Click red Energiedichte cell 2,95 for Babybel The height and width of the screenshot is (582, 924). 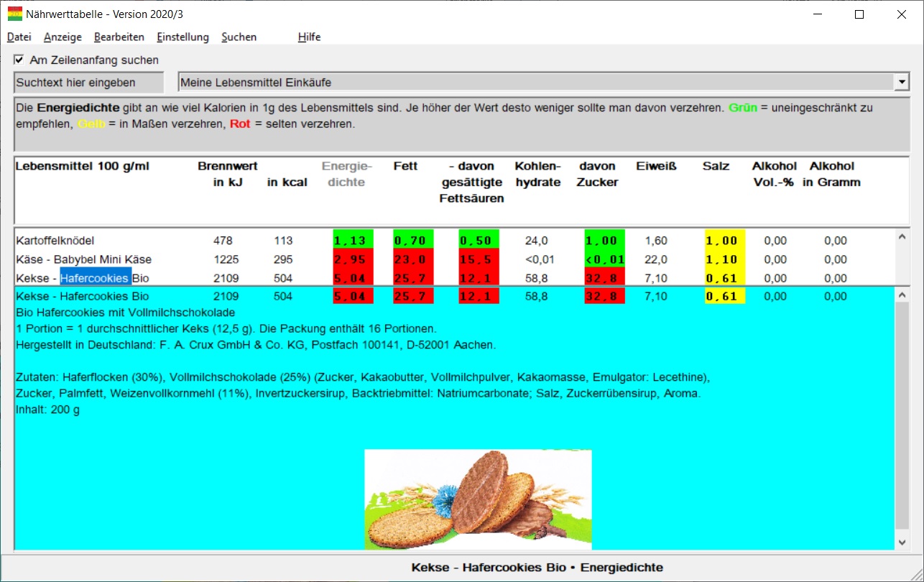coord(353,259)
